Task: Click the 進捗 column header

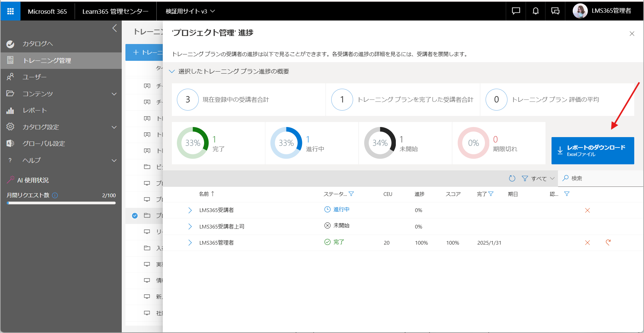Action: 419,194
